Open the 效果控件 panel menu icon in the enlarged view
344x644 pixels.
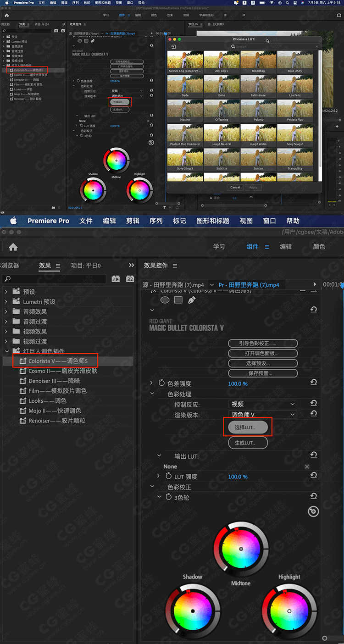tap(175, 266)
